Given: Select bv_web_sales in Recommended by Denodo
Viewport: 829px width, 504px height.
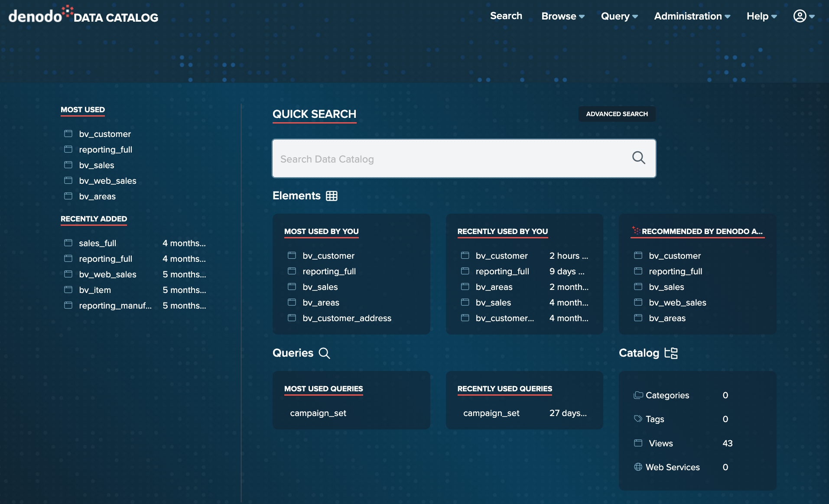Looking at the screenshot, I should [677, 302].
